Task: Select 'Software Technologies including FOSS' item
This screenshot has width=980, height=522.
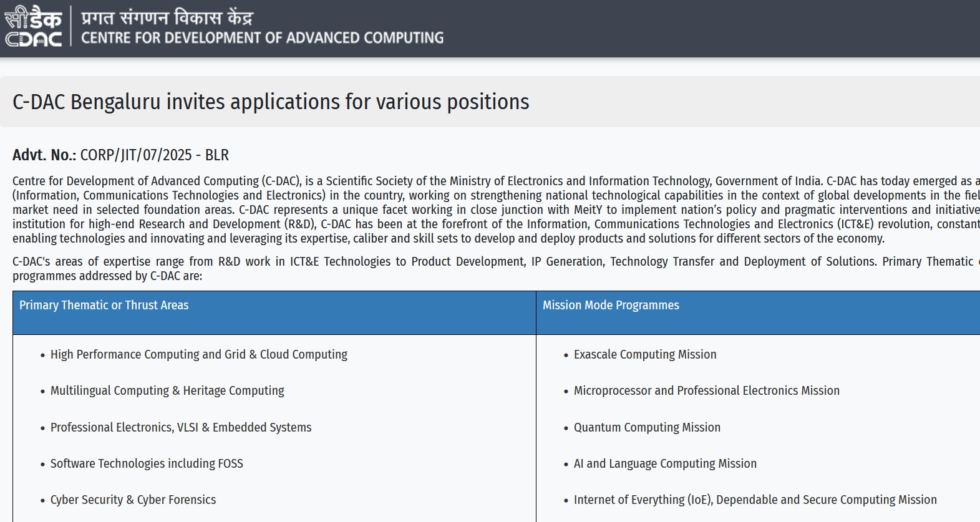Action: point(147,463)
